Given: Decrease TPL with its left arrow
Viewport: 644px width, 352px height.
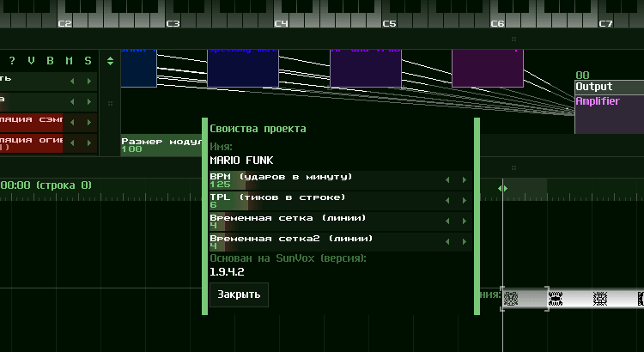Looking at the screenshot, I should click(x=447, y=200).
